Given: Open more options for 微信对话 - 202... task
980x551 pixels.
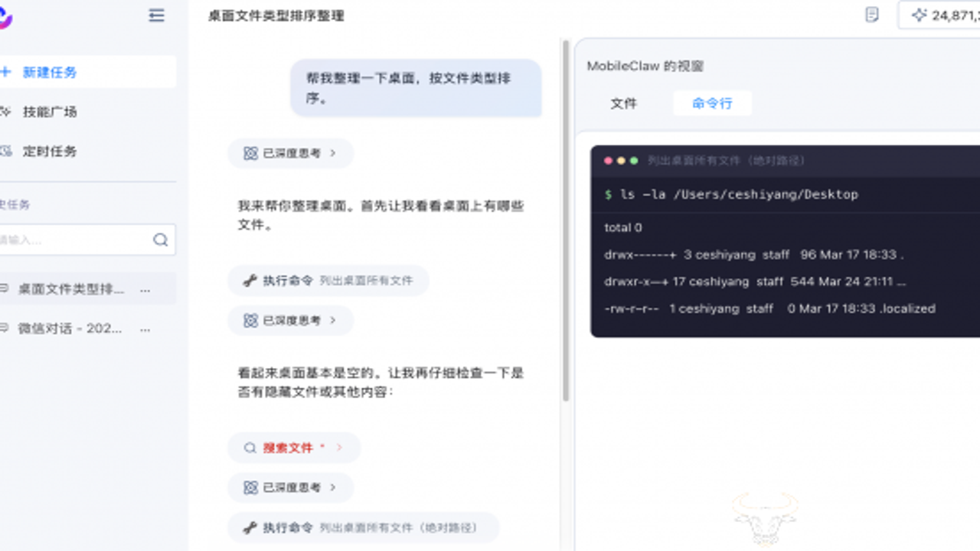Looking at the screenshot, I should point(145,329).
